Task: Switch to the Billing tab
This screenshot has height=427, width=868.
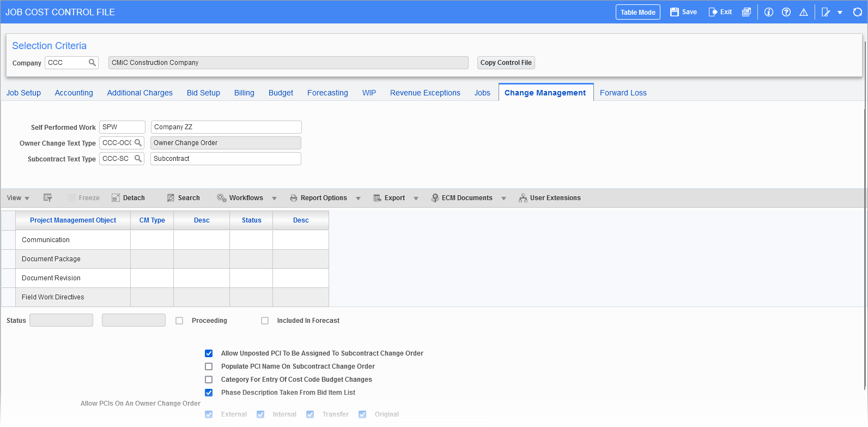Action: (244, 93)
